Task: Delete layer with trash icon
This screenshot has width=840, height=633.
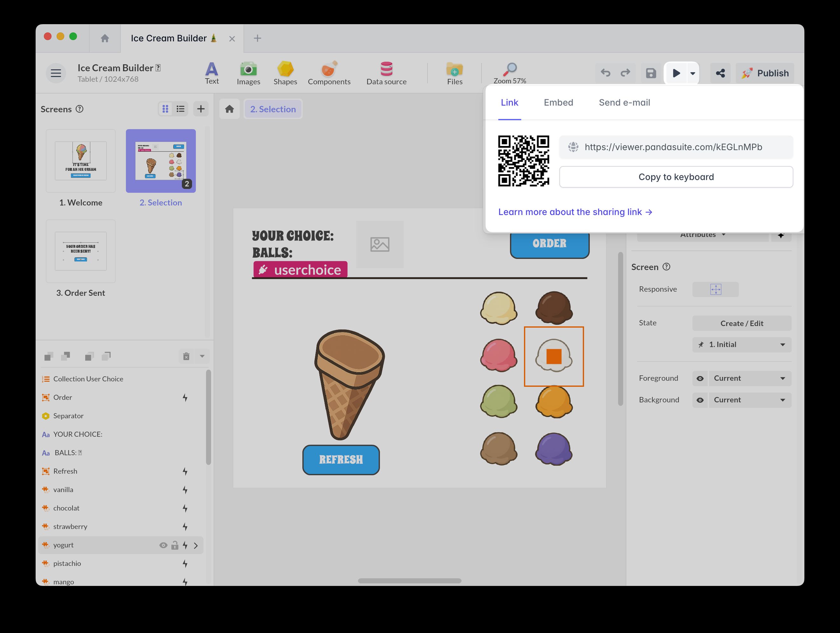Action: point(186,356)
